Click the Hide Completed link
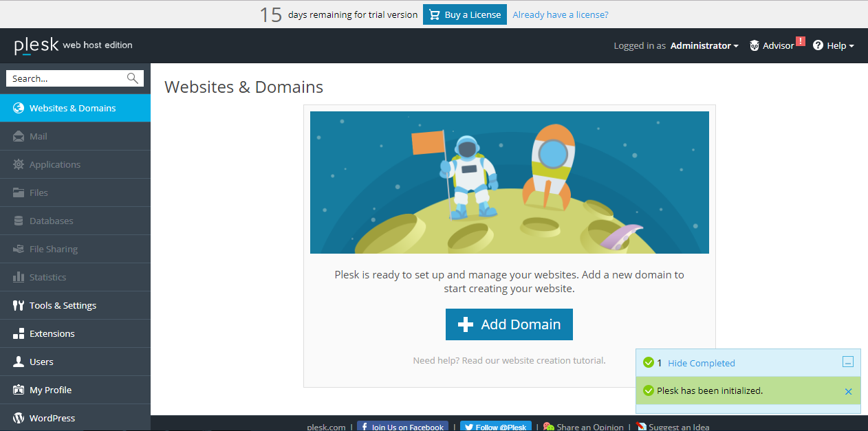Screen dimensions: 868x431 point(702,363)
